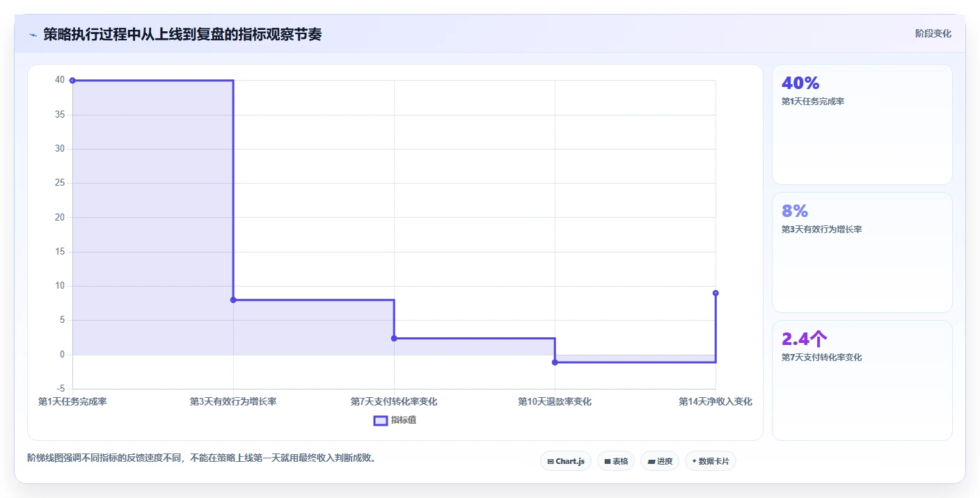Click the 8% metric card value
This screenshot has height=498, width=980.
click(795, 211)
